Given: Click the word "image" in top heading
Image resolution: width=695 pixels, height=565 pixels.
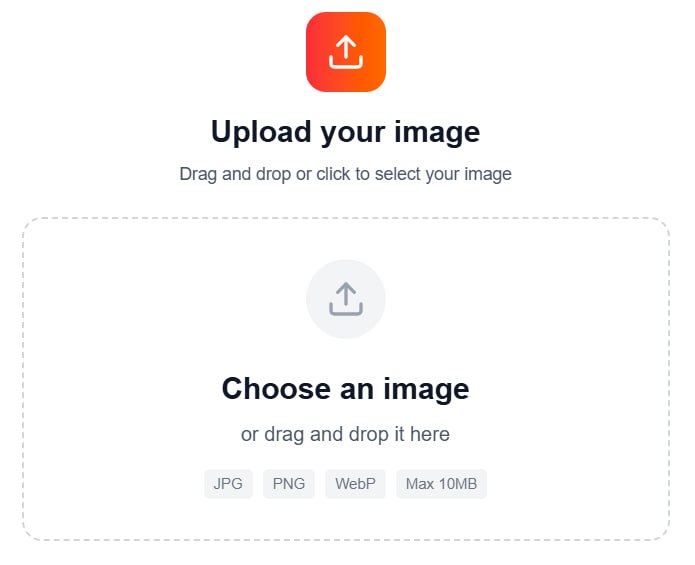Looking at the screenshot, I should coord(437,133).
